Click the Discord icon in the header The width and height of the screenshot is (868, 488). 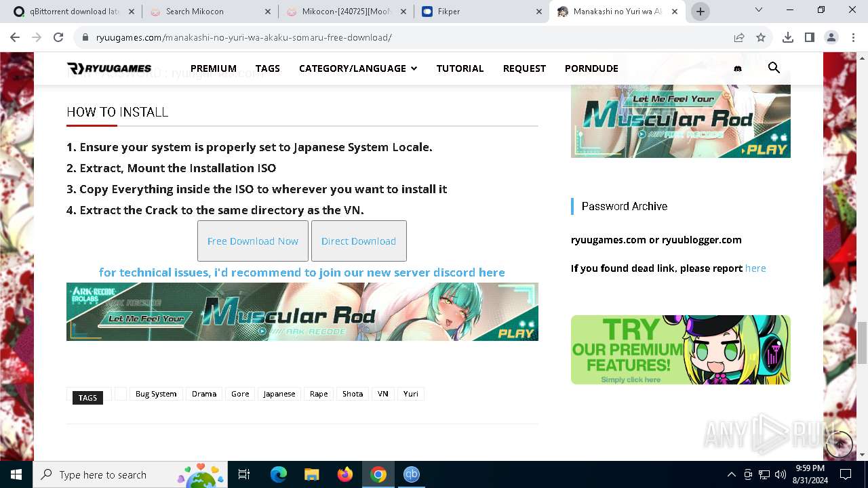(x=738, y=68)
